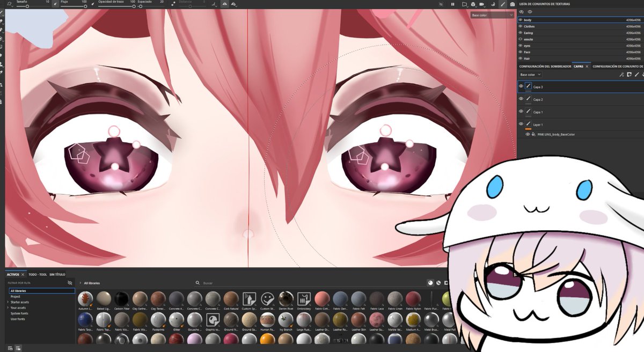644x352 pixels.
Task: Toggle size pen pressure icon
Action: (55, 4)
